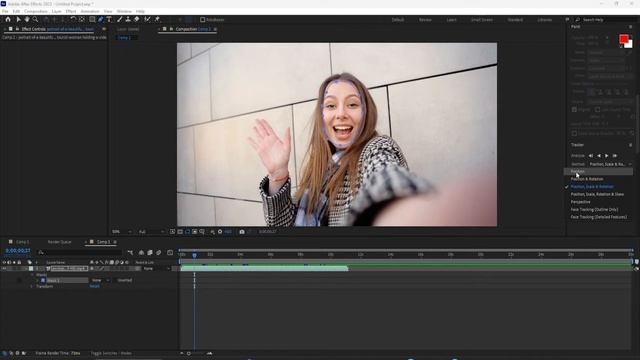Toggle layer video eye switch in timeline

point(4,269)
